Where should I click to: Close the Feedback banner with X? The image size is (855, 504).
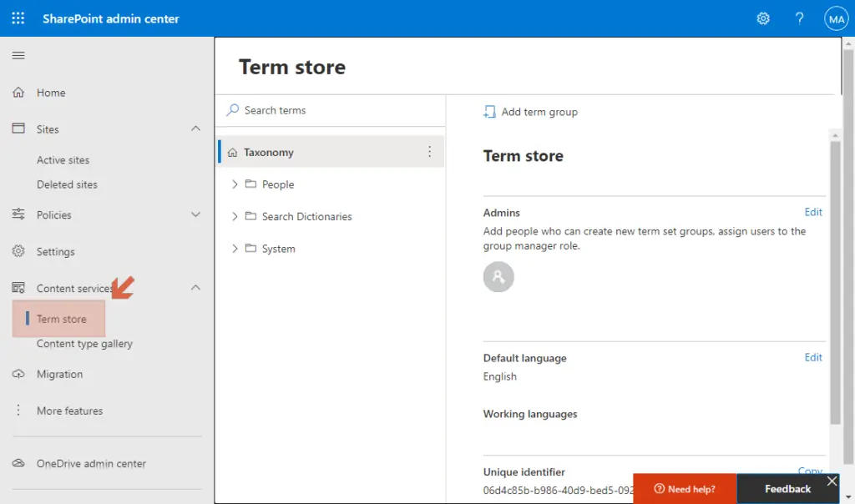pyautogui.click(x=832, y=481)
